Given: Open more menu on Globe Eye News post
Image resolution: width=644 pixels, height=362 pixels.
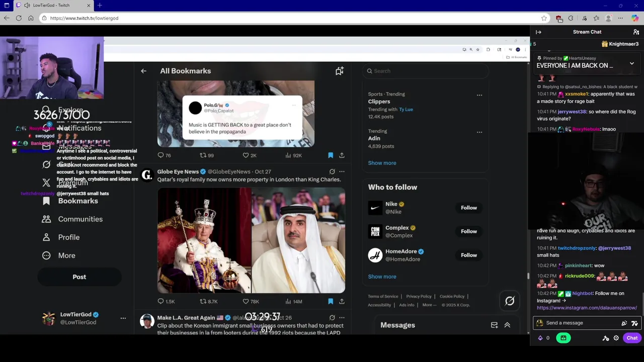Looking at the screenshot, I should pos(342,171).
